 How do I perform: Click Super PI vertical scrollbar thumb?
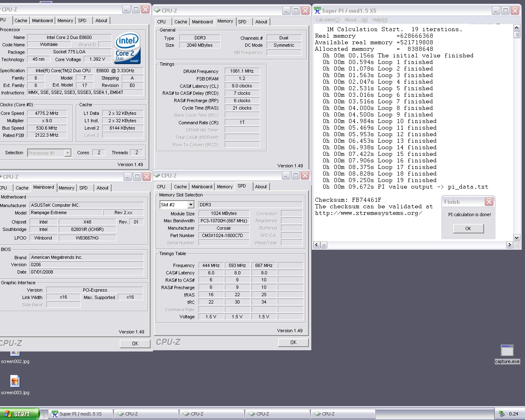(517, 34)
